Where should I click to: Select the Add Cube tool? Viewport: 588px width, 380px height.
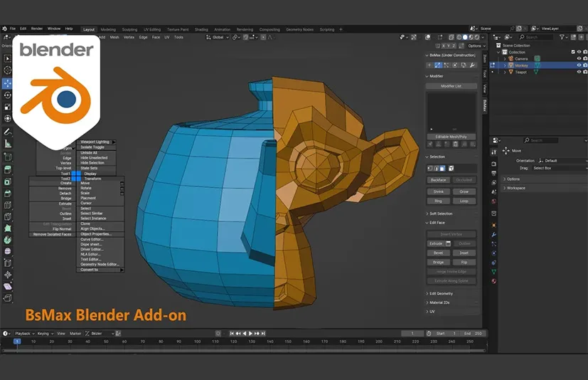(x=7, y=157)
